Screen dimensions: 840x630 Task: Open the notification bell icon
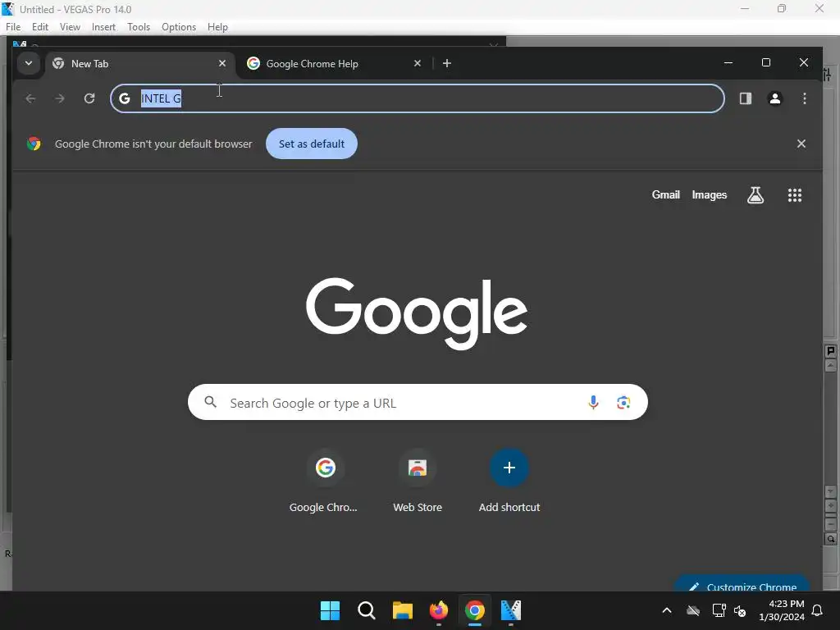(x=818, y=610)
